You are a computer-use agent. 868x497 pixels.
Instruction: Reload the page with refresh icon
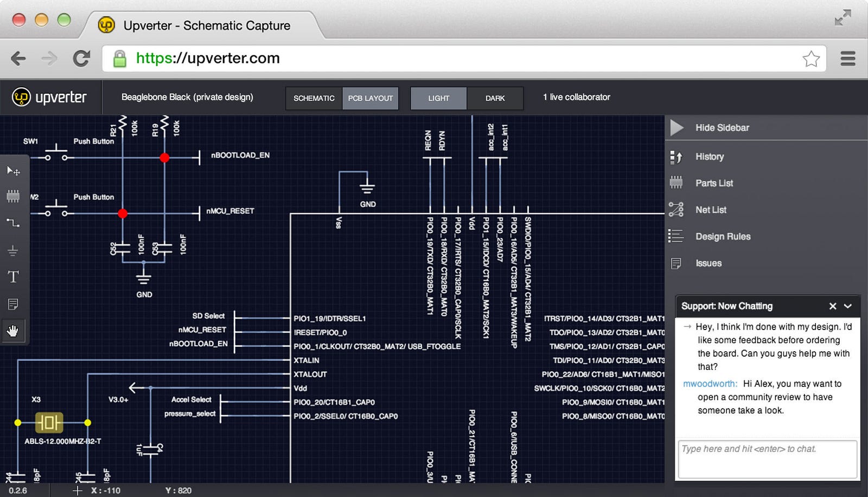tap(81, 59)
